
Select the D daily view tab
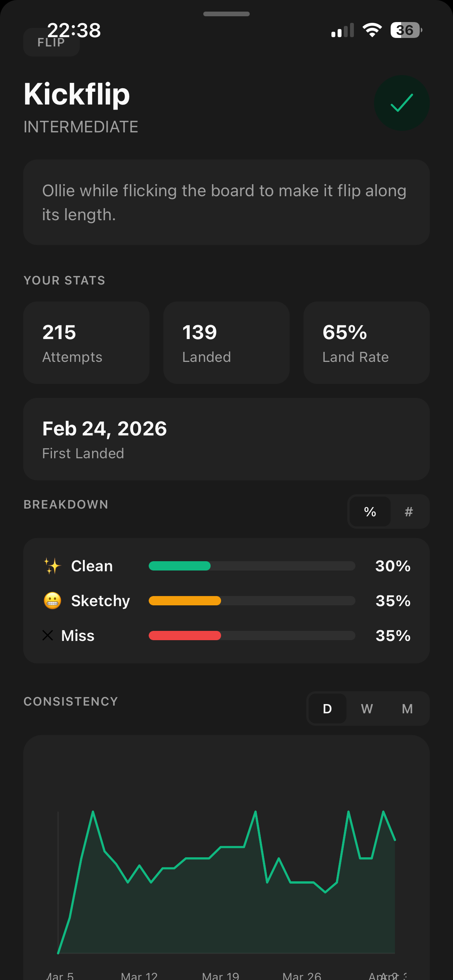point(327,709)
